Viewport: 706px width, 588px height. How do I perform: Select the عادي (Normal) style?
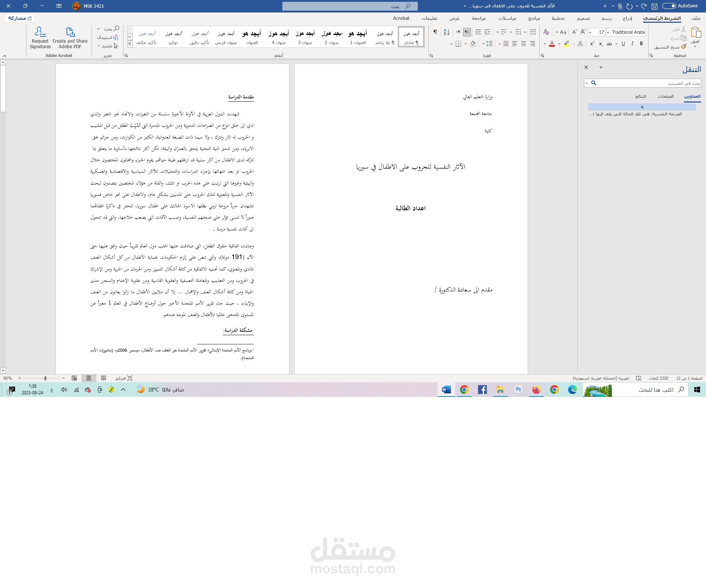411,37
